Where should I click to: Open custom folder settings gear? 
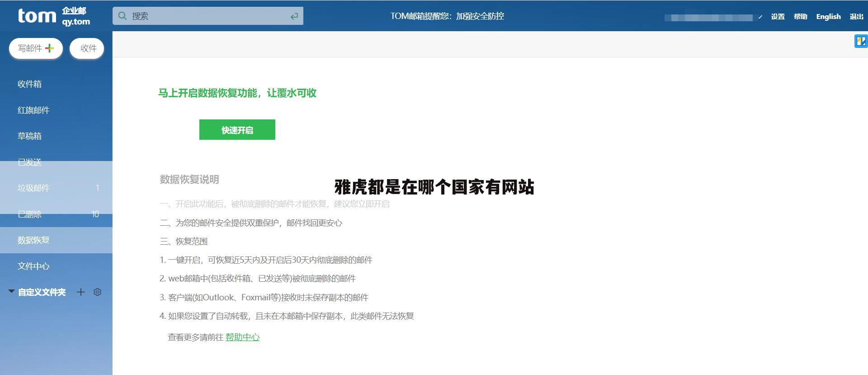(x=97, y=292)
